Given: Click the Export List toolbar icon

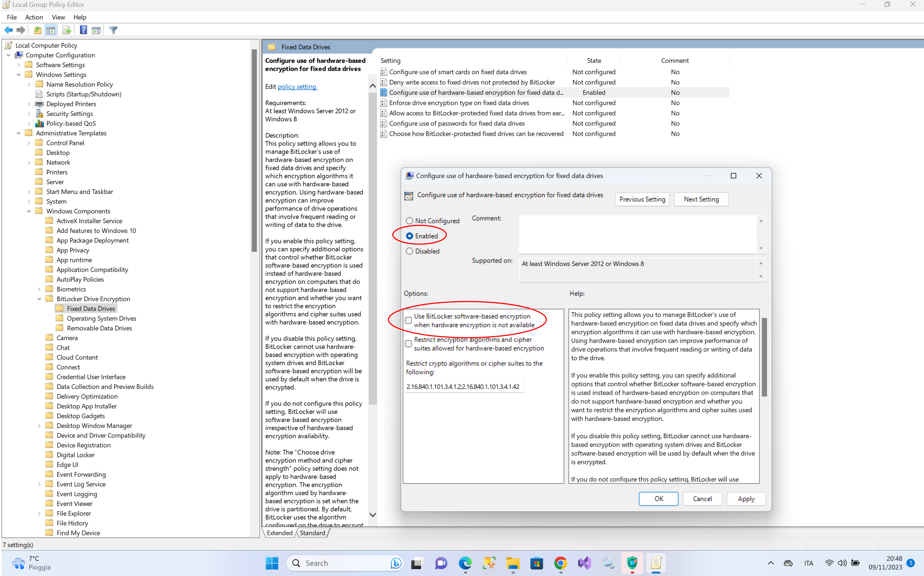Looking at the screenshot, I should click(67, 30).
